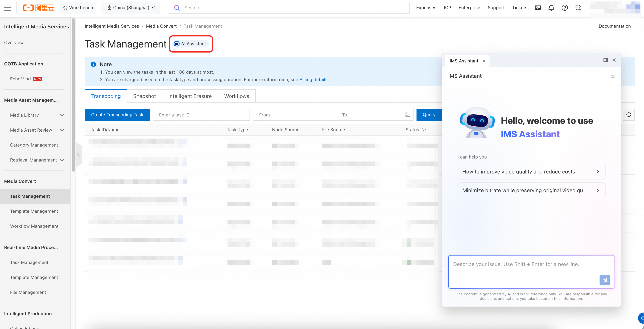Open the Billing details link
Viewport: 644px width, 329px height.
pos(313,80)
